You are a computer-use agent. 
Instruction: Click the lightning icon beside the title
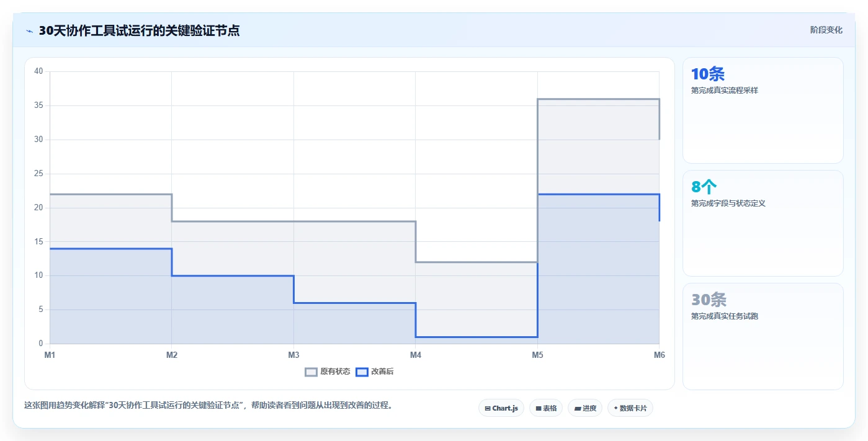pyautogui.click(x=30, y=31)
